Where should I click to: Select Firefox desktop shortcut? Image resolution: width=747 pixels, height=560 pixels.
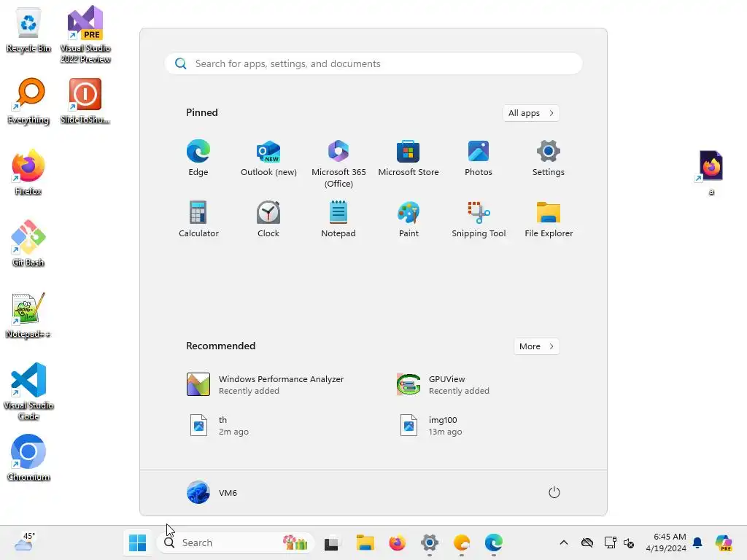28,173
